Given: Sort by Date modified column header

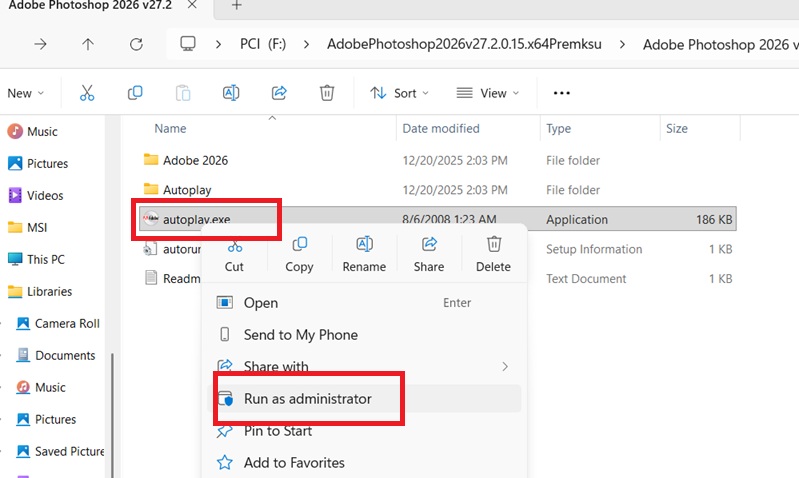Looking at the screenshot, I should tap(441, 128).
